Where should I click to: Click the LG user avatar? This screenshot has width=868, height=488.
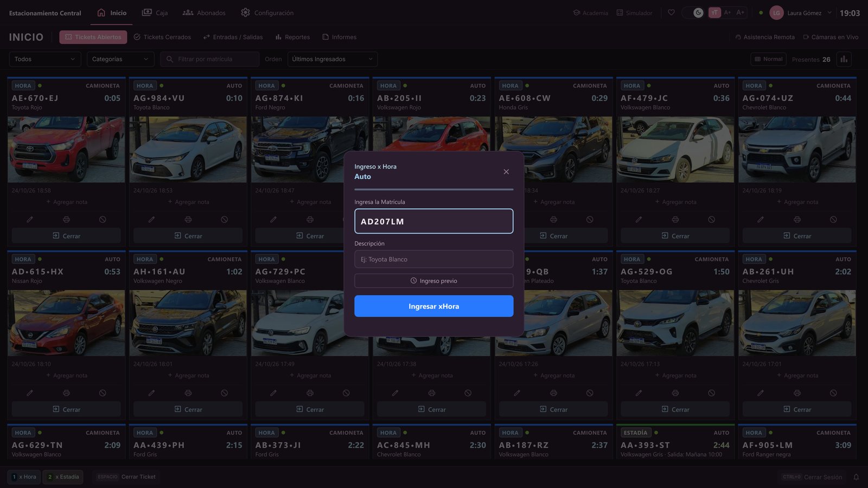tap(776, 12)
